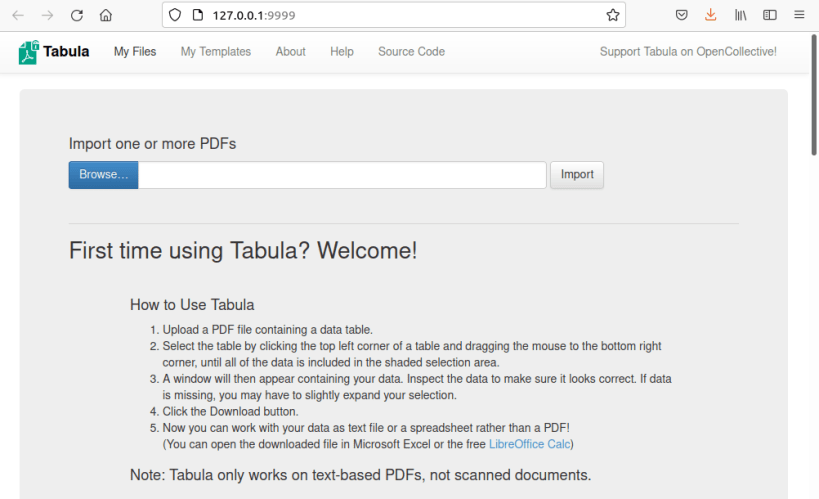Screen dimensions: 819x499
Task: Switch to My Templates
Action: coord(216,52)
